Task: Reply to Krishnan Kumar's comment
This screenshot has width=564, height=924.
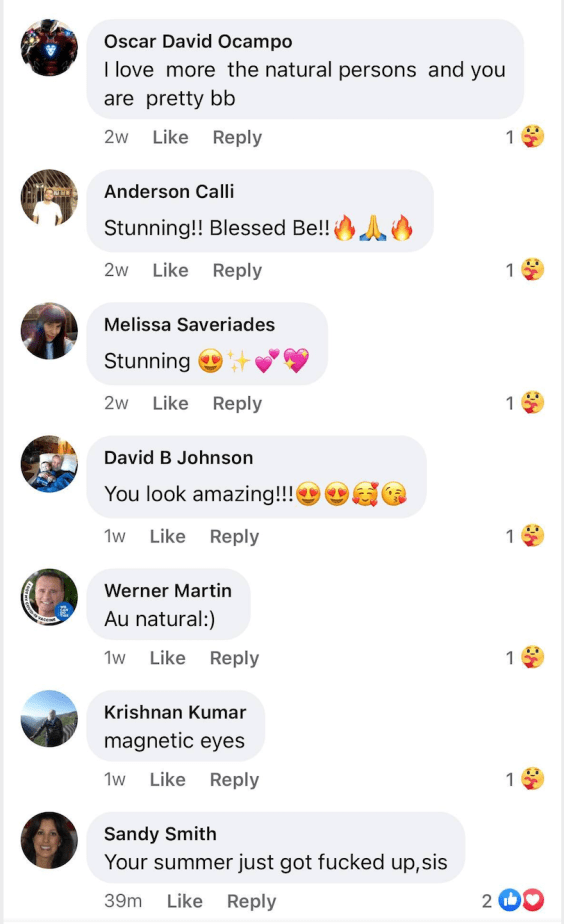Action: click(x=234, y=780)
